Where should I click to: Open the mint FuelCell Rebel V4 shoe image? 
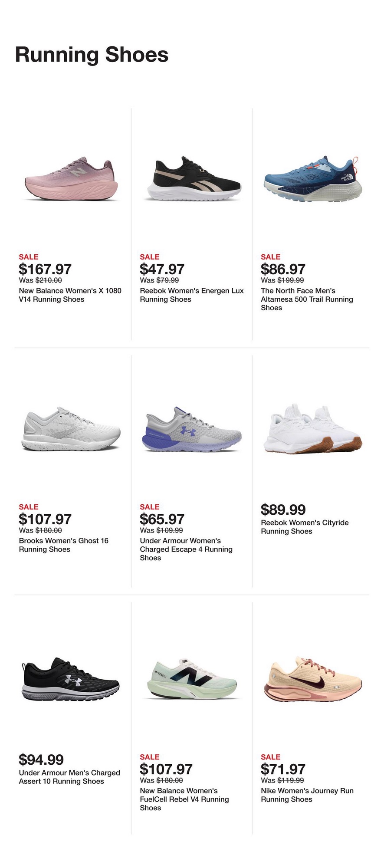point(192,679)
